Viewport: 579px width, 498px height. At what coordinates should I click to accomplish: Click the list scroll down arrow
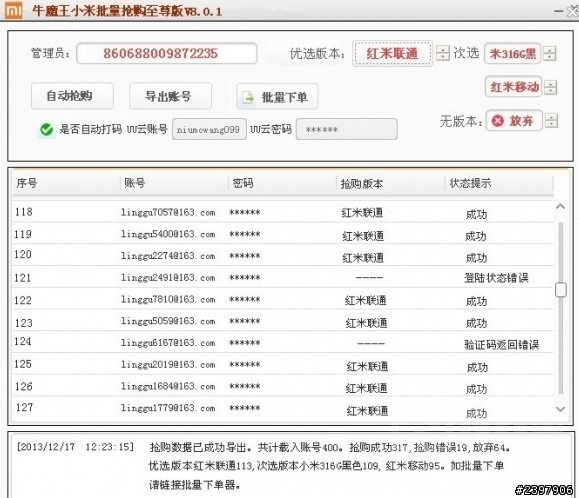click(560, 409)
